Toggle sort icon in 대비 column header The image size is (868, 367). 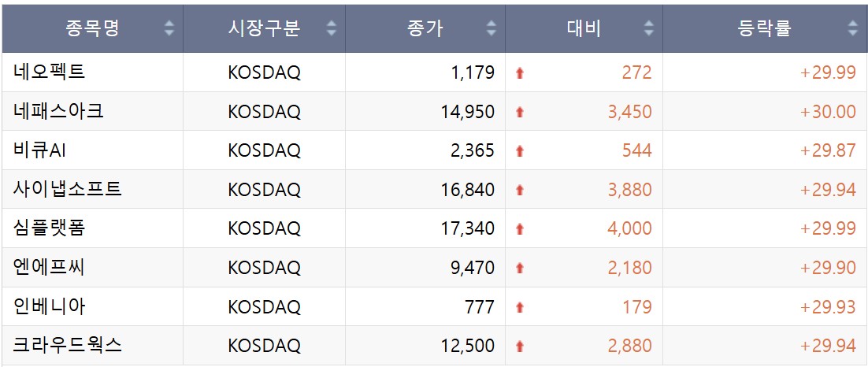tap(649, 28)
